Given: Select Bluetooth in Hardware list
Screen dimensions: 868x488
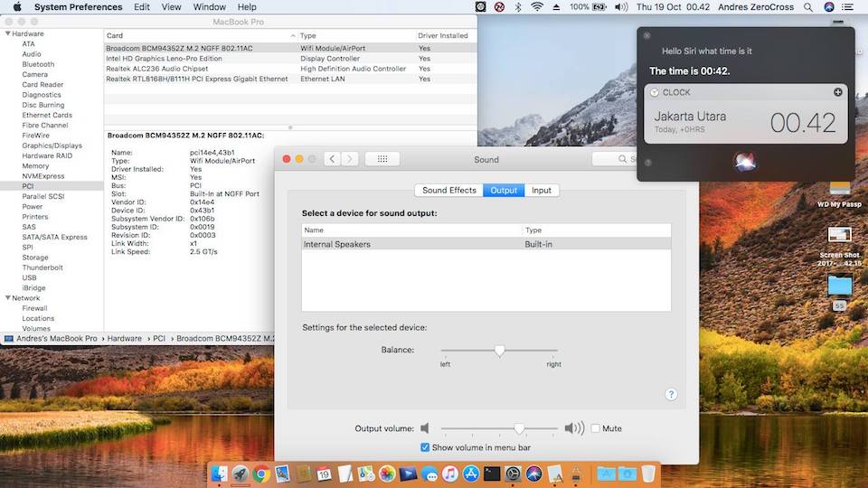Looking at the screenshot, I should point(38,64).
